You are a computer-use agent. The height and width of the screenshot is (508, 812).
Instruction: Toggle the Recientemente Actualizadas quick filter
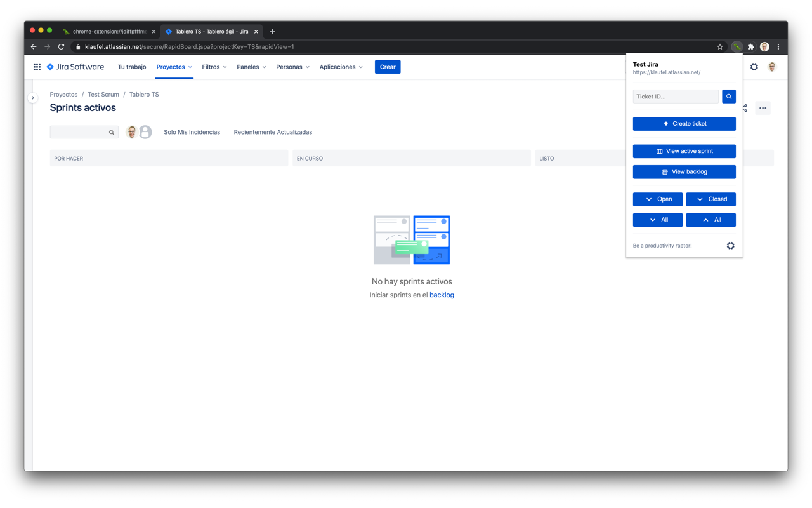point(273,132)
